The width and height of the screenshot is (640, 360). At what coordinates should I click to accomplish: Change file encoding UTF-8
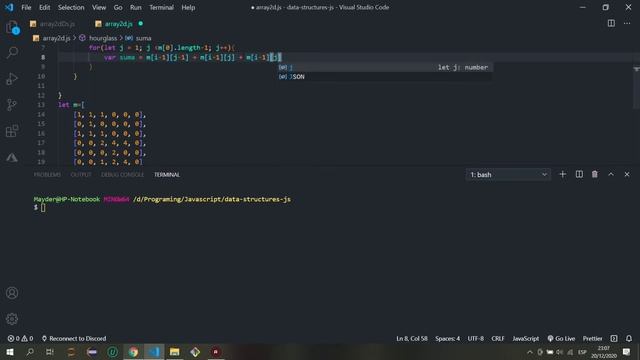[476, 338]
